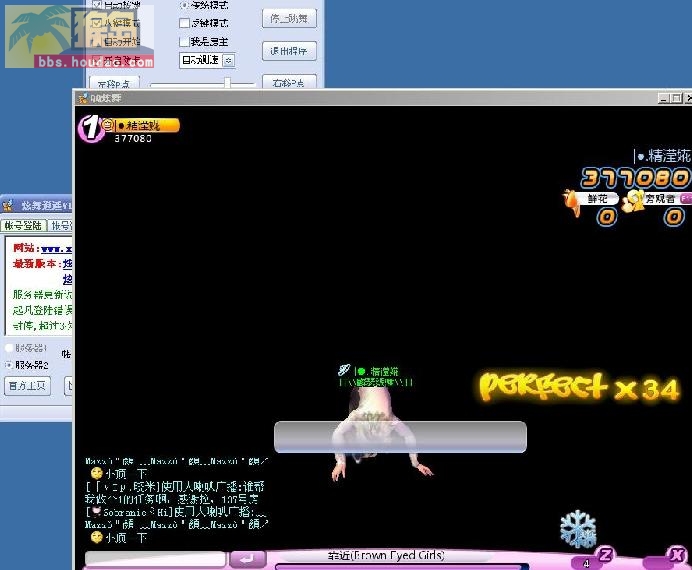Click the snowflake item icon in game
The width and height of the screenshot is (692, 570).
pyautogui.click(x=578, y=529)
